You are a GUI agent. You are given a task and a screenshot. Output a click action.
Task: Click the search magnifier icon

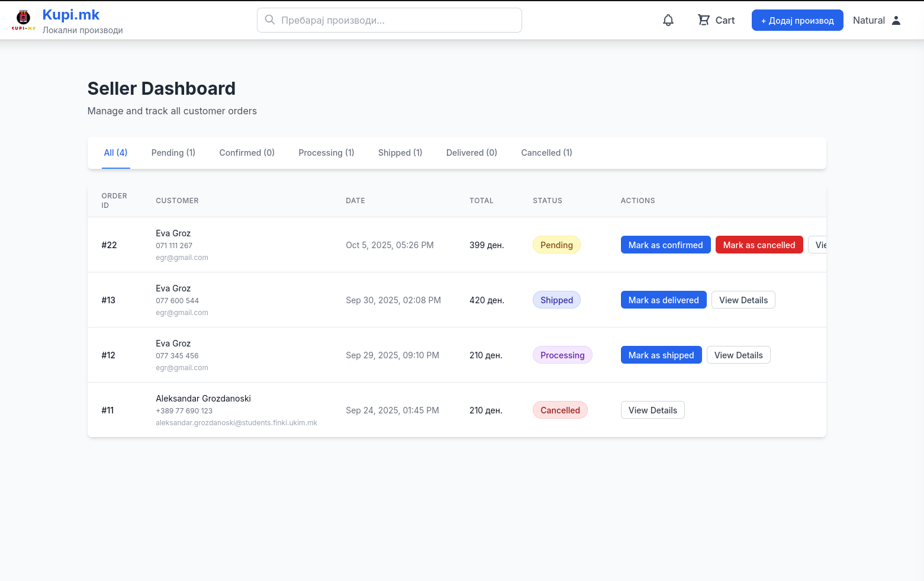tap(270, 20)
